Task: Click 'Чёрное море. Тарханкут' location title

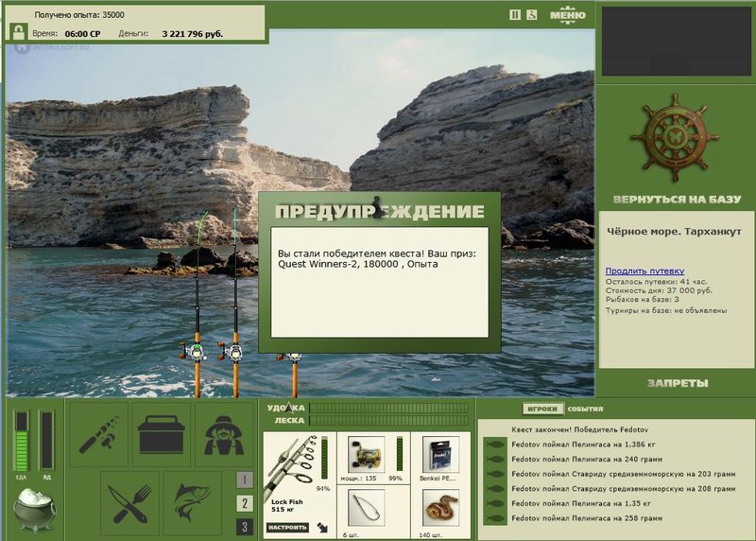Action: click(674, 232)
